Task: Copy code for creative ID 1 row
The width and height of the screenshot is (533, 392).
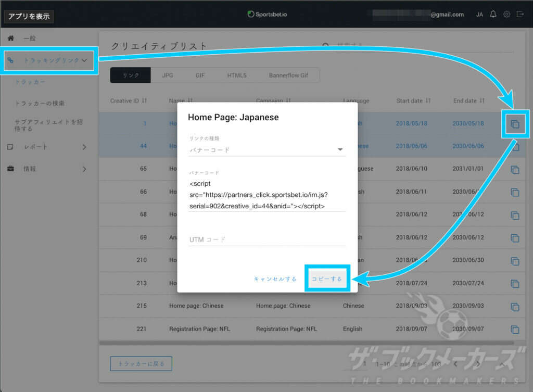Action: [x=515, y=124]
